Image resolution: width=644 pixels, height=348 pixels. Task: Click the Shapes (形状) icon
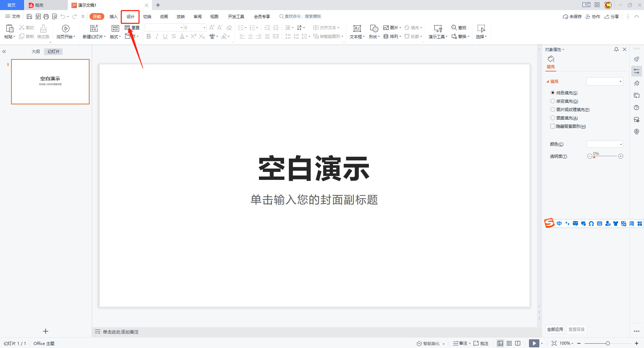[x=374, y=29]
